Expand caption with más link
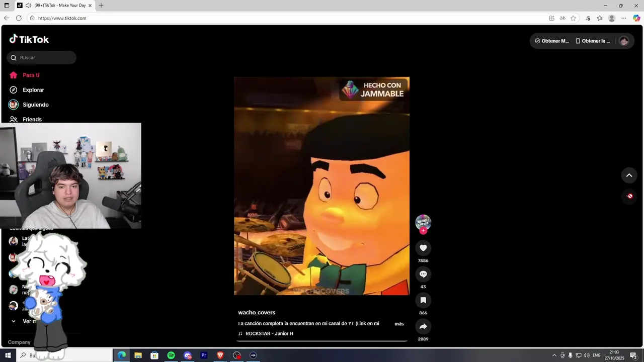This screenshot has height=362, width=644. [x=399, y=324]
